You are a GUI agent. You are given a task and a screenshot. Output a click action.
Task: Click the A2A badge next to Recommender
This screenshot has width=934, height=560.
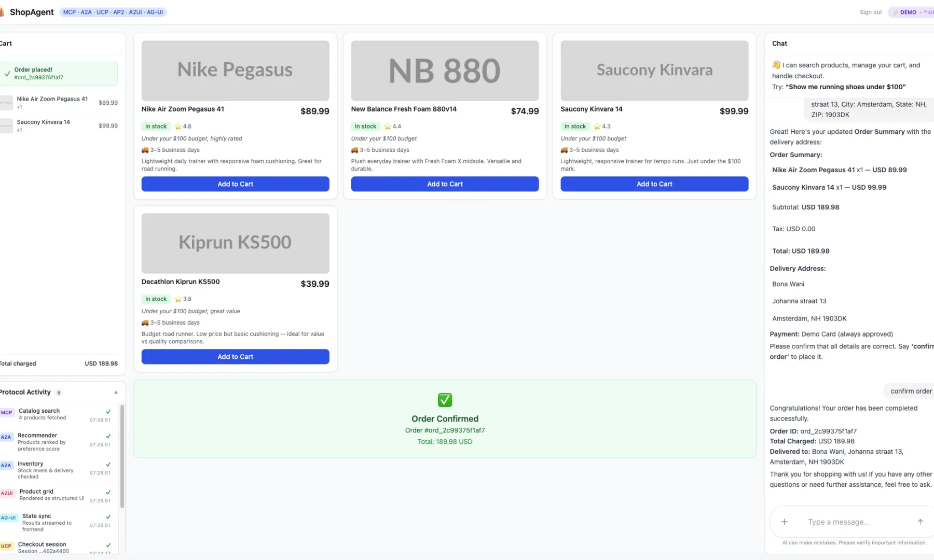coord(6,437)
